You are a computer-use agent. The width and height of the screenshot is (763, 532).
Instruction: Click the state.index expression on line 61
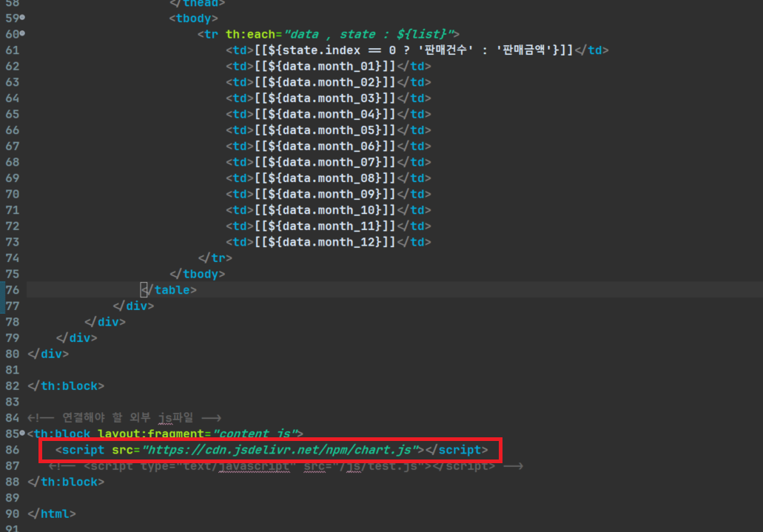321,50
